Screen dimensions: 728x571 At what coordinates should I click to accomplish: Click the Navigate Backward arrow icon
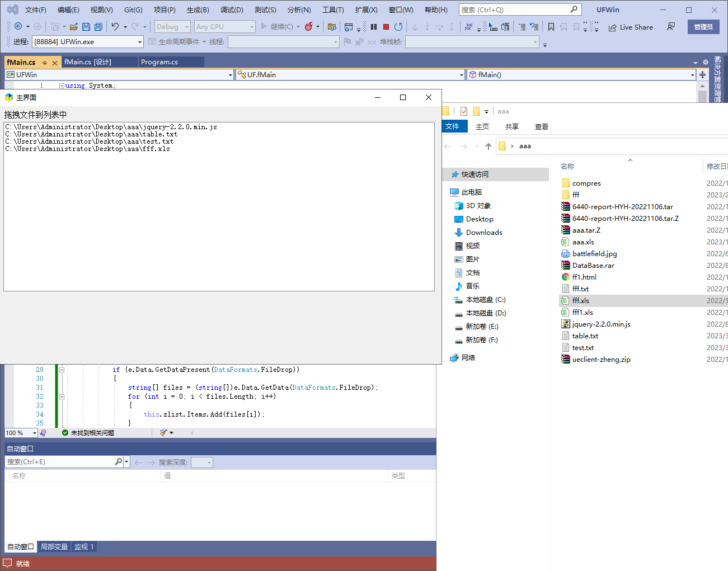click(18, 26)
